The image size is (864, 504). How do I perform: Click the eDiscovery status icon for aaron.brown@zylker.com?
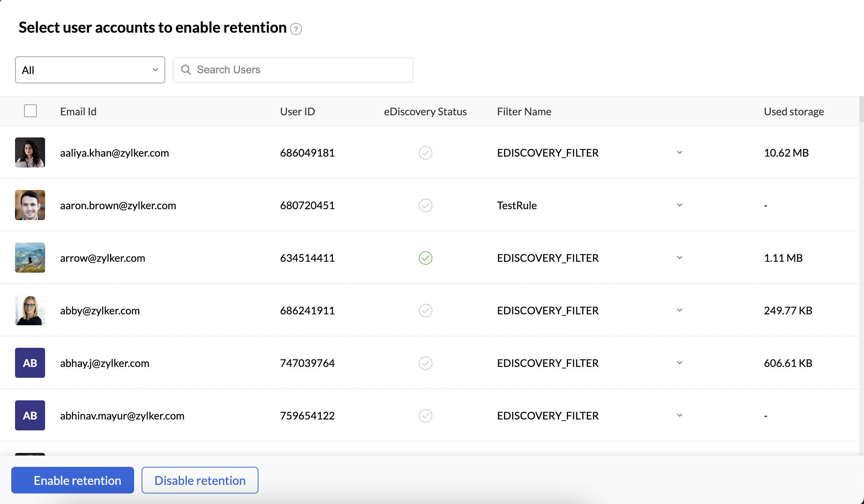(425, 205)
